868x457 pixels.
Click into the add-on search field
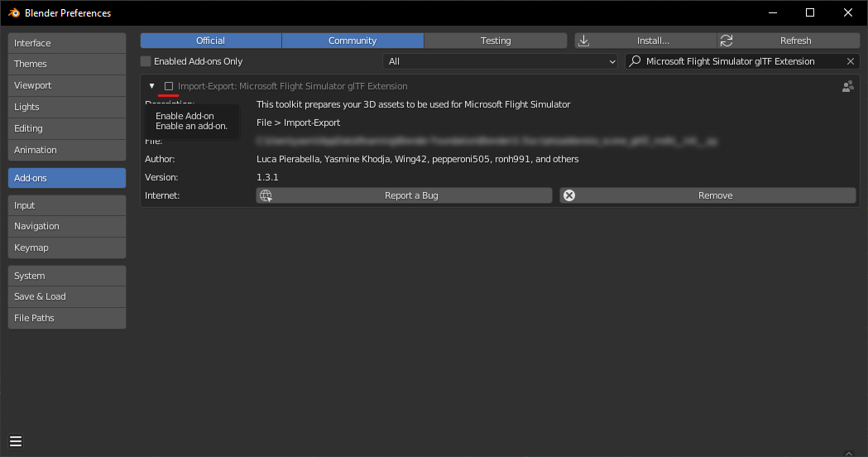tap(742, 61)
